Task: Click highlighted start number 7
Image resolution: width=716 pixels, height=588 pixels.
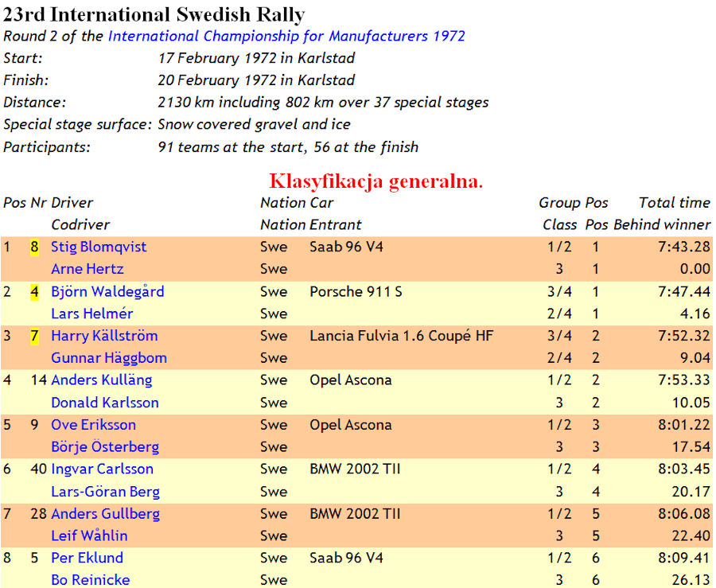Action: (x=34, y=336)
